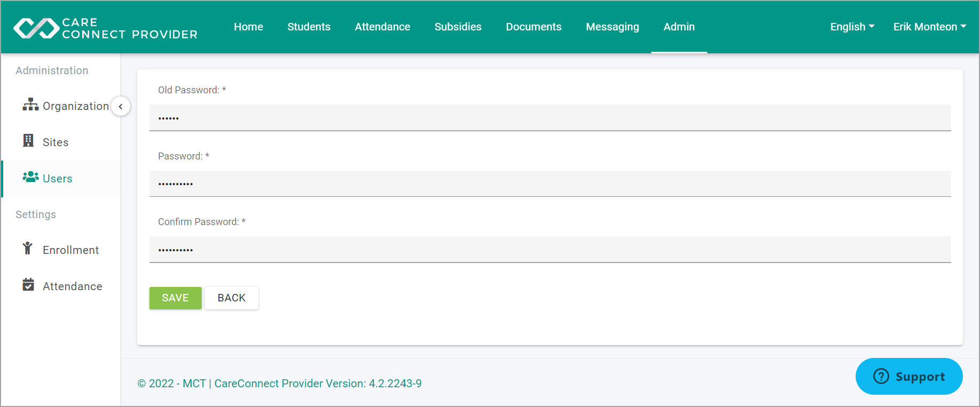The image size is (980, 407).
Task: Click into the Confirm Password field
Action: tap(550, 250)
